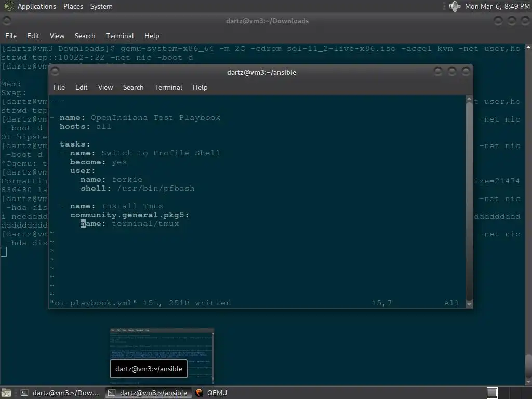Image resolution: width=532 pixels, height=399 pixels.
Task: Open Edit menu in the Downloads terminal
Action: point(33,36)
